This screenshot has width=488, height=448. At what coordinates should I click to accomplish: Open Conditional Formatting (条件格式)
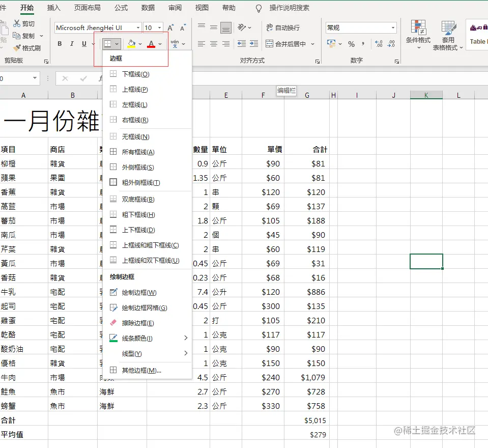click(x=418, y=34)
